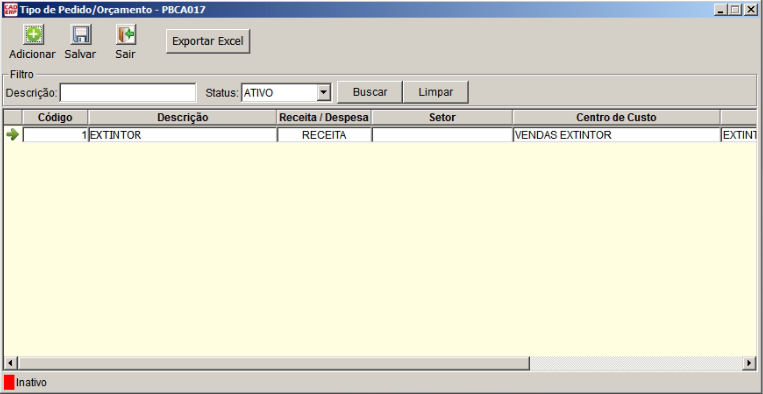Click the horizontal scrollbar left arrow
Screen dimensions: 763x394
(11, 363)
